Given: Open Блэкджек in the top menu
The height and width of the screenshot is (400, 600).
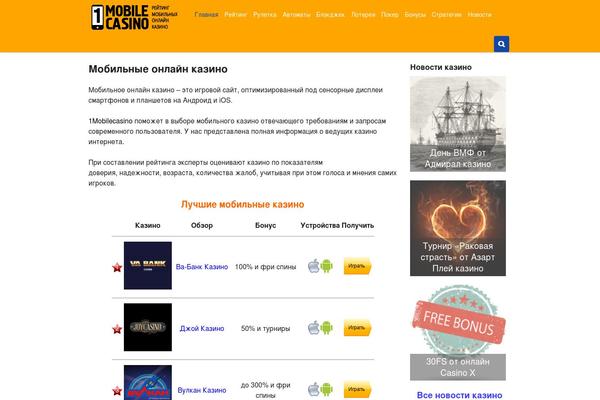Looking at the screenshot, I should (330, 15).
